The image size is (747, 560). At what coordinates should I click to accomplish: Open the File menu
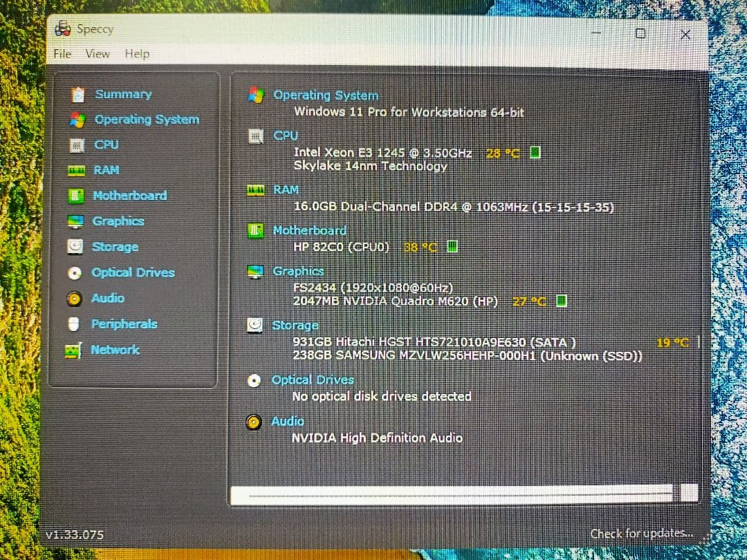point(61,53)
